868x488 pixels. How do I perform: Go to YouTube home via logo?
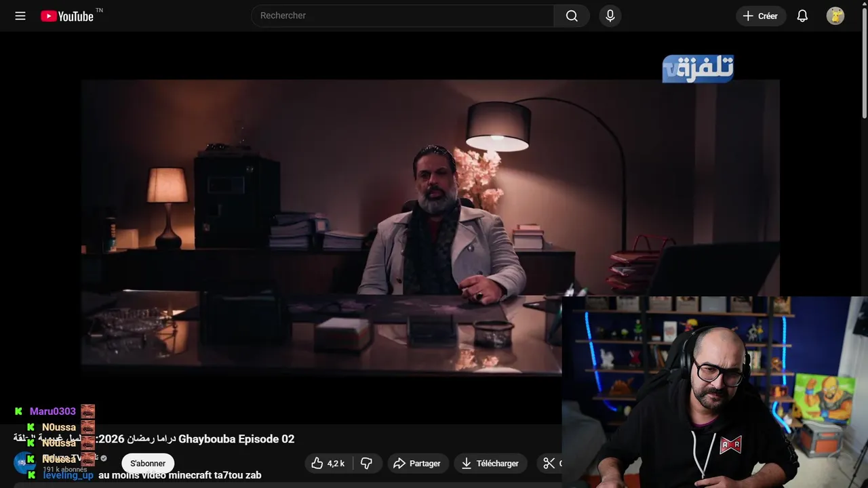pyautogui.click(x=67, y=16)
